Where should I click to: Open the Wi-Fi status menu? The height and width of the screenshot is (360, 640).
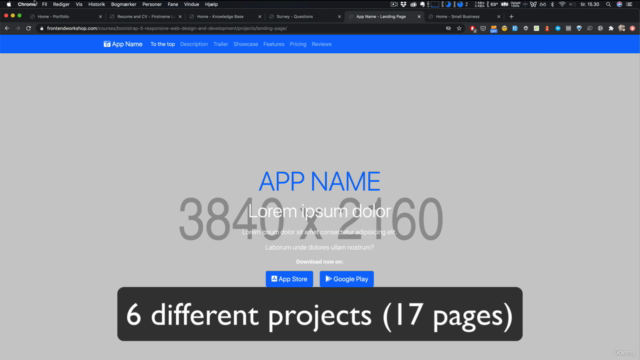point(562,4)
